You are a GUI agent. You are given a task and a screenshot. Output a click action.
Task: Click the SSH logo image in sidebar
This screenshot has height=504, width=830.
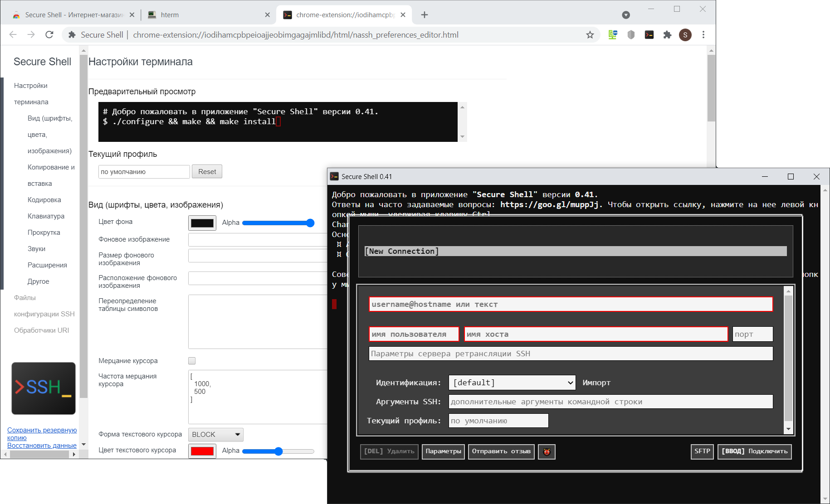click(x=44, y=388)
